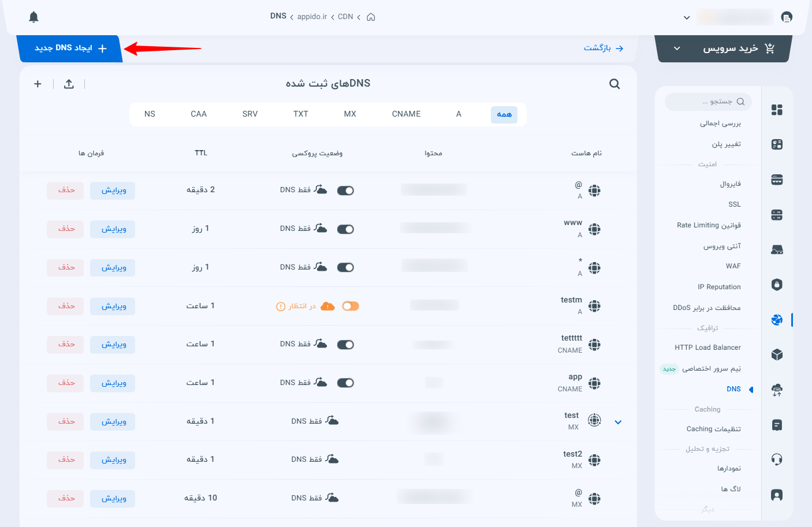Click the globe icon of the app record
812x527 pixels.
pos(594,383)
